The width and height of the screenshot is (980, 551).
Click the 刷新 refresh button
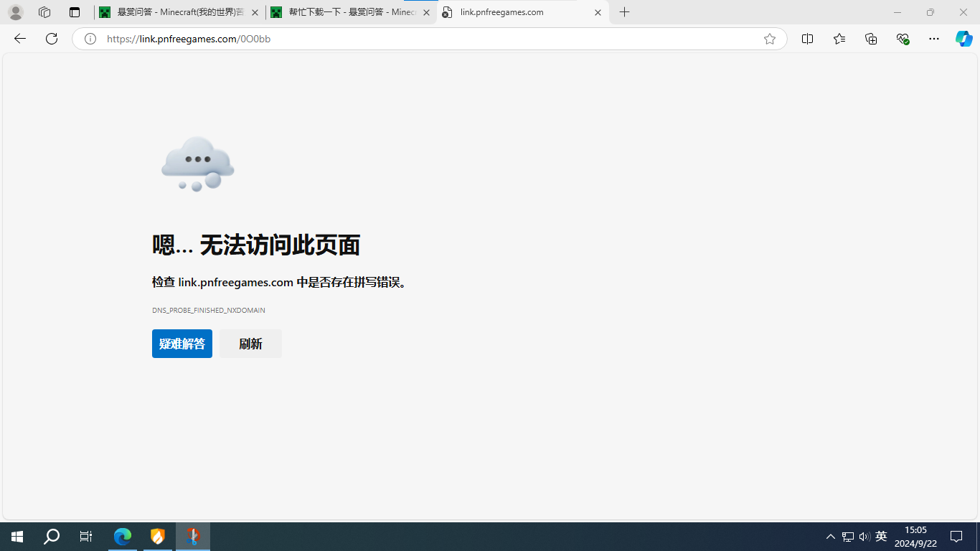tap(250, 344)
